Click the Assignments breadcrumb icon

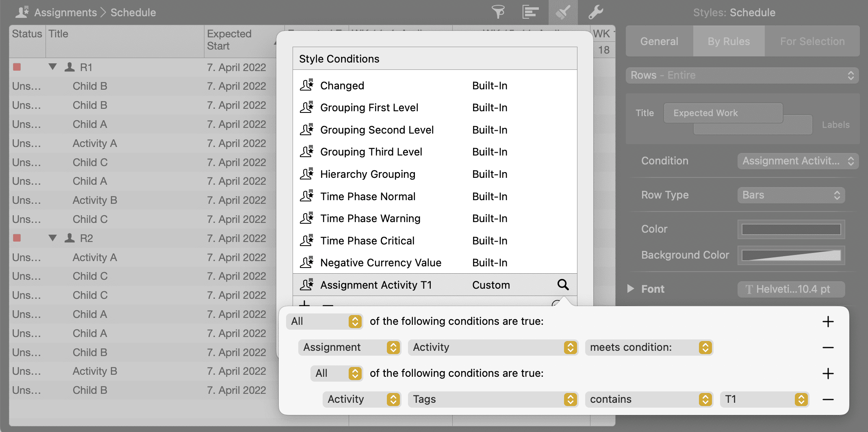[x=21, y=12]
